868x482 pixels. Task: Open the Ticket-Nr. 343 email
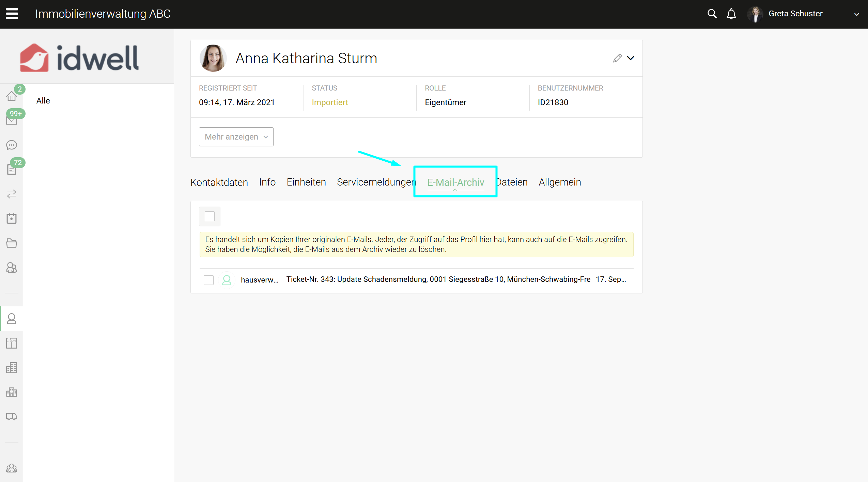pyautogui.click(x=438, y=279)
